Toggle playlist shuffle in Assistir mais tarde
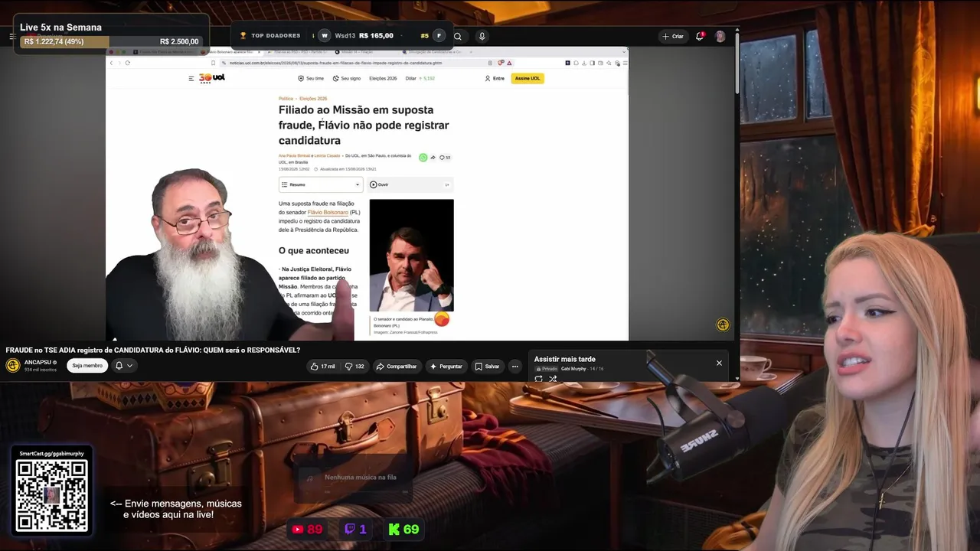This screenshot has height=551, width=980. (553, 378)
